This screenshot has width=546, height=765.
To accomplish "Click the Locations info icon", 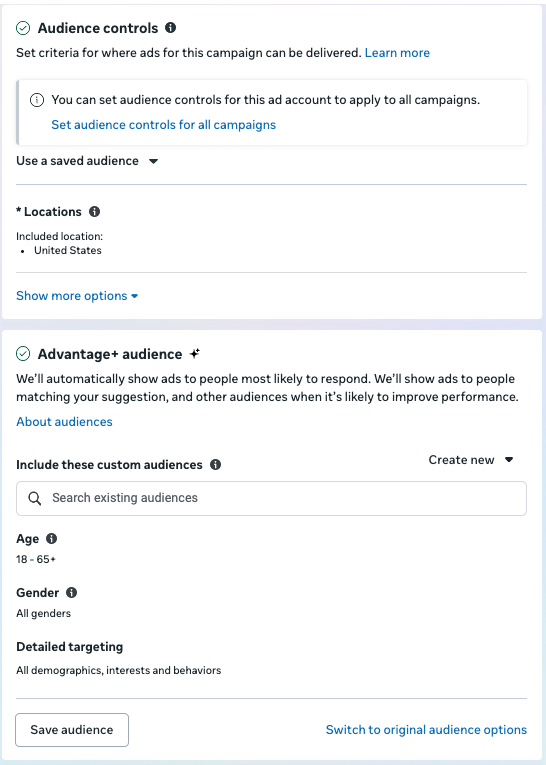I will click(x=94, y=212).
